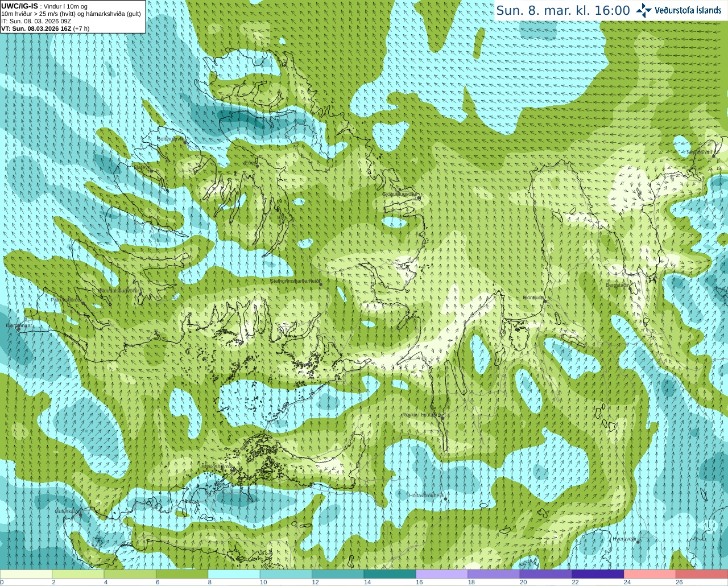Click the 10–12 m/s turquoise swatch
728x586 pixels.
(286, 574)
